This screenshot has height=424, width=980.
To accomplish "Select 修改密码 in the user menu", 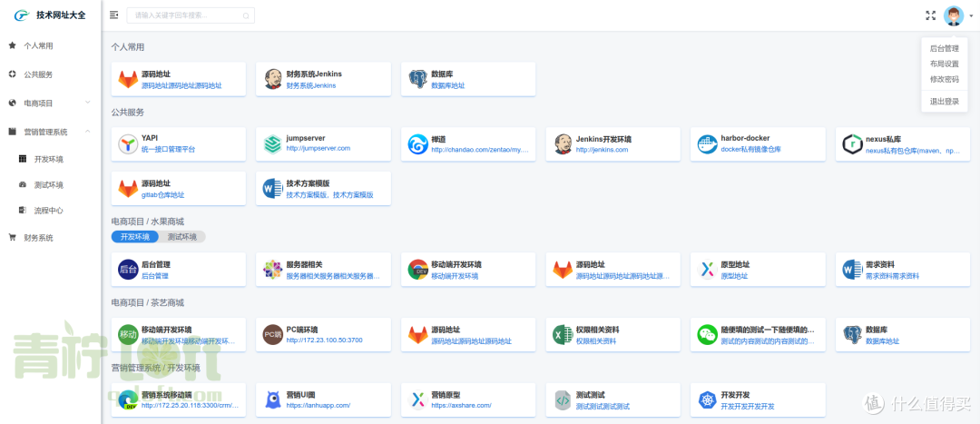I will [945, 79].
